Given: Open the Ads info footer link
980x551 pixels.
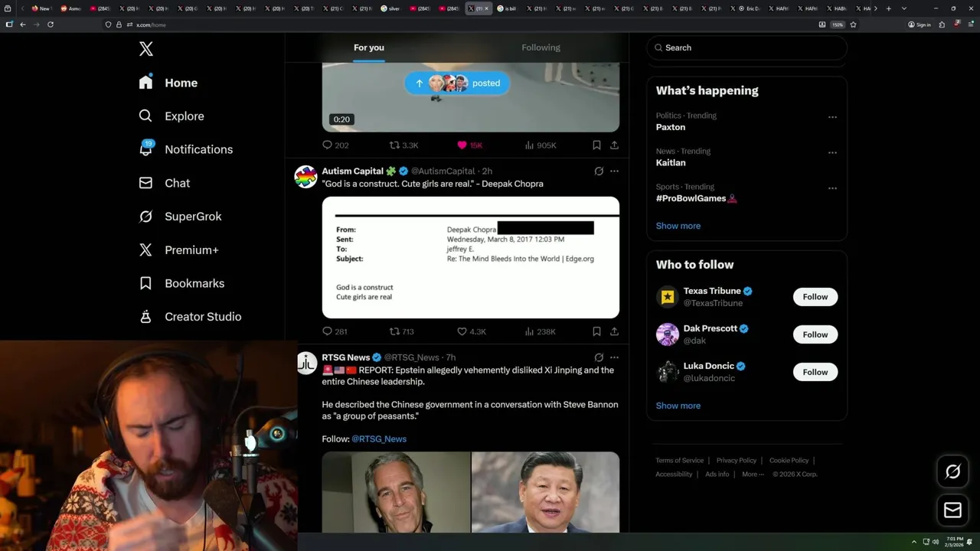Looking at the screenshot, I should [x=717, y=474].
